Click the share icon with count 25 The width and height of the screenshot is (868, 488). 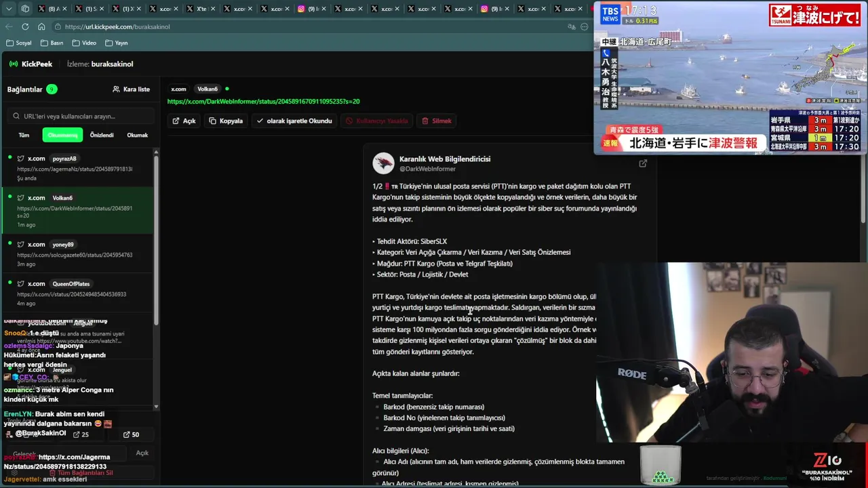coord(80,434)
